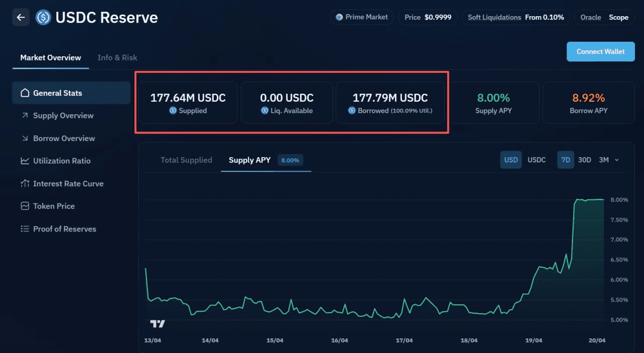Viewport: 644px width, 353px height.
Task: Click the Interest Rate Curve icon
Action: [25, 184]
